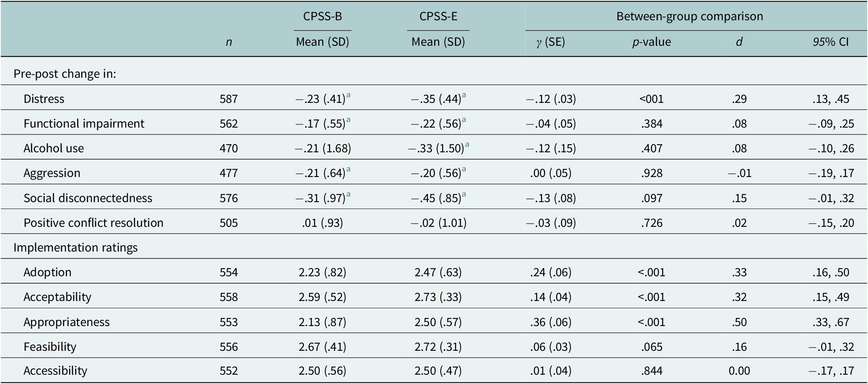Image resolution: width=868 pixels, height=384 pixels.
Task: Click the Alcohol use n value 470
Action: pyautogui.click(x=229, y=148)
